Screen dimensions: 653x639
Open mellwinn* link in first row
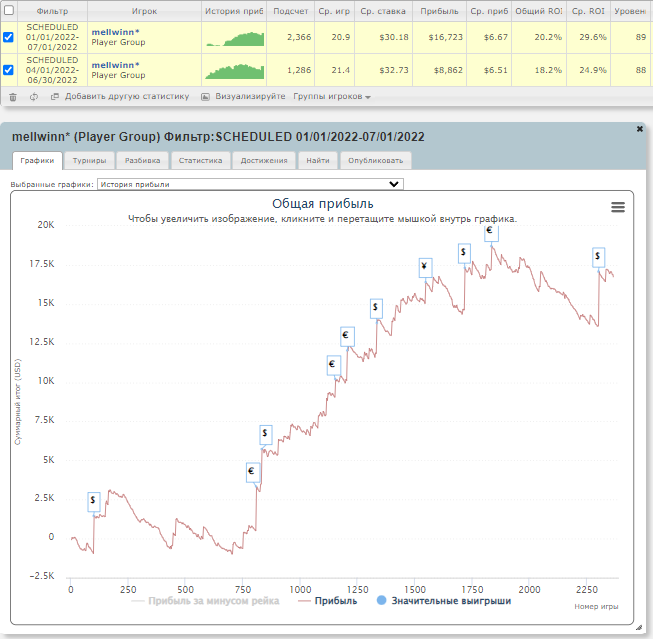[x=115, y=32]
